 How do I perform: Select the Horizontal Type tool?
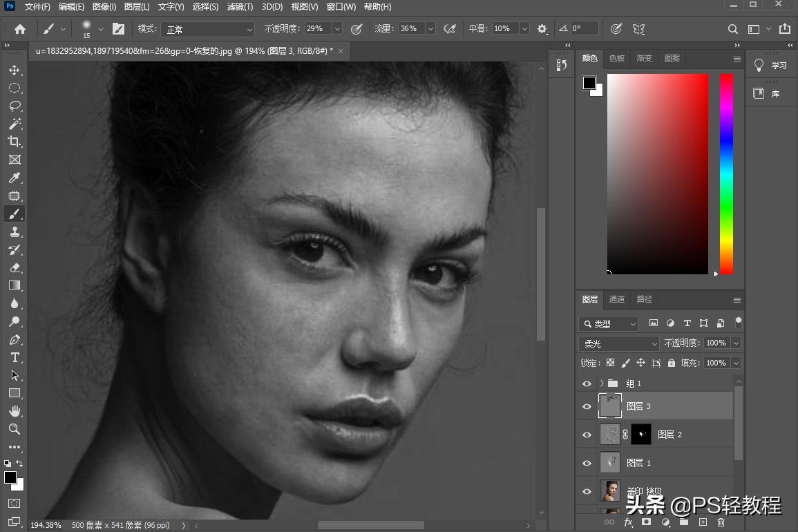tap(15, 357)
